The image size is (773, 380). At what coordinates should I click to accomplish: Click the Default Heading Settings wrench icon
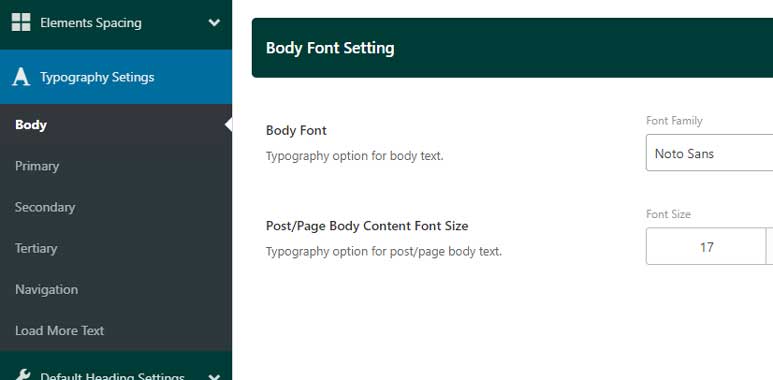pyautogui.click(x=22, y=376)
